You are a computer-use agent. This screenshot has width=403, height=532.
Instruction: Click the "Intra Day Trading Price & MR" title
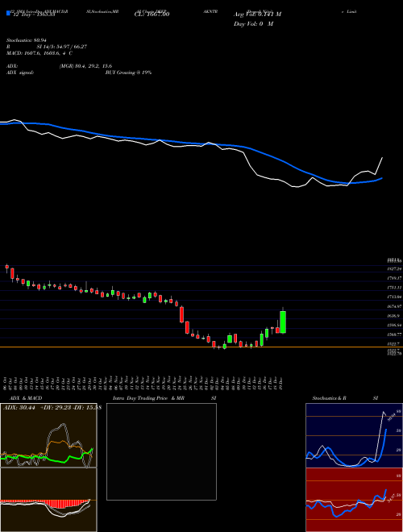coord(148,398)
